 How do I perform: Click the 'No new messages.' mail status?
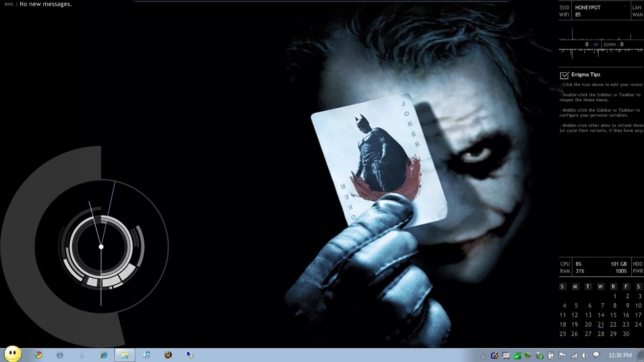pos(46,4)
